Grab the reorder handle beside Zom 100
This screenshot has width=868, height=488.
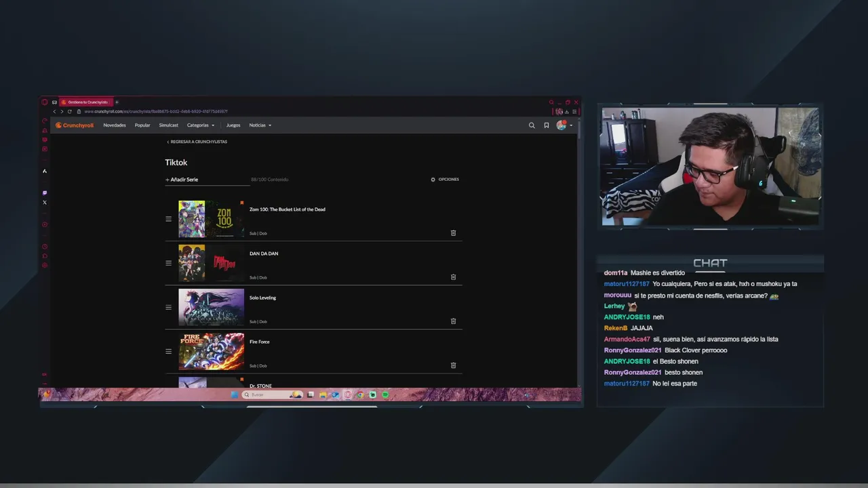(x=168, y=219)
